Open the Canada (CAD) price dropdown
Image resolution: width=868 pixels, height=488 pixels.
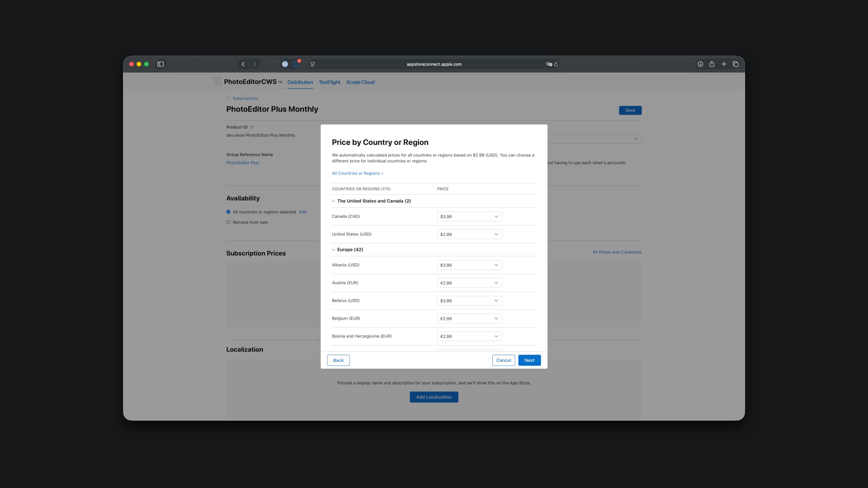coord(469,216)
